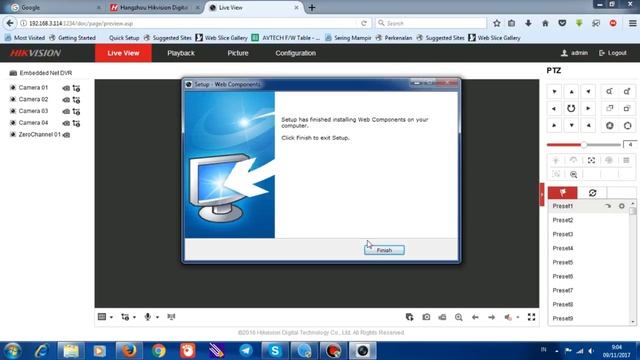Adjust the PTZ speed slider

(584, 144)
